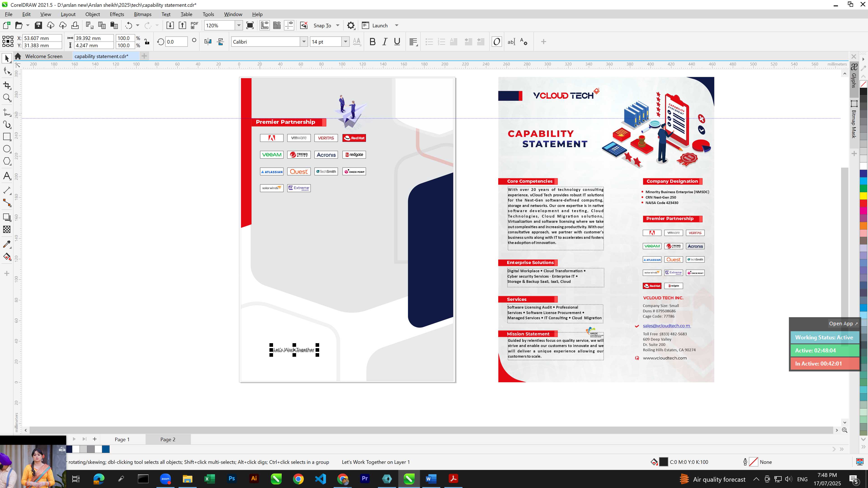Select the Pick tool in the toolbox

(7, 59)
